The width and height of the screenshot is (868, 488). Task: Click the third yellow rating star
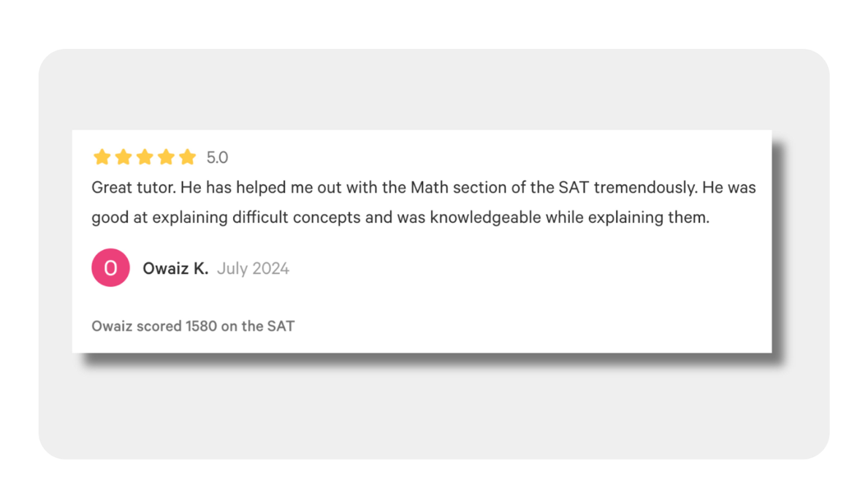click(145, 157)
